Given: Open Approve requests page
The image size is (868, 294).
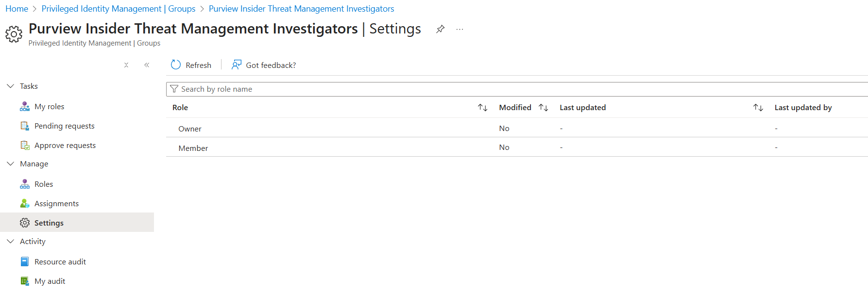Looking at the screenshot, I should tap(65, 146).
